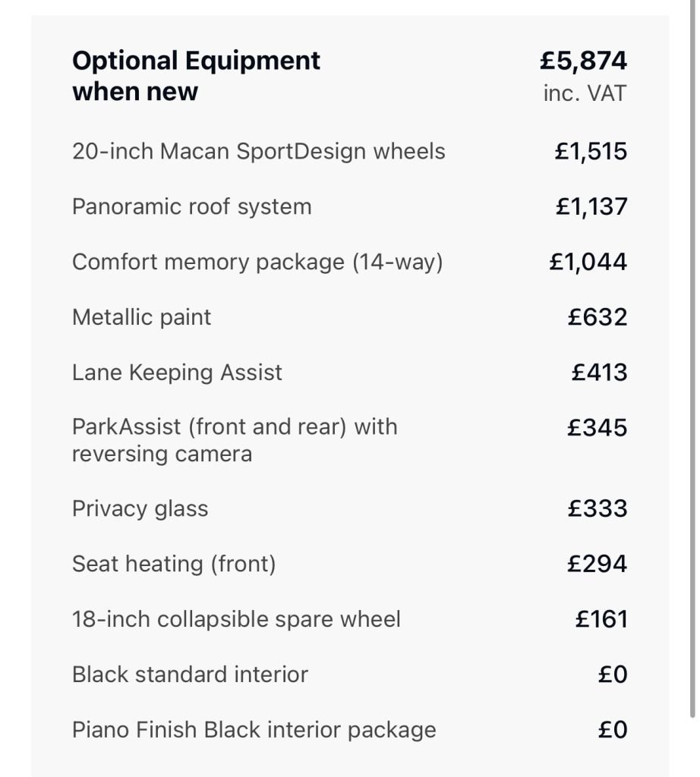The width and height of the screenshot is (700, 777).
Task: Select Comfort memory package (14-way)
Action: tap(257, 262)
